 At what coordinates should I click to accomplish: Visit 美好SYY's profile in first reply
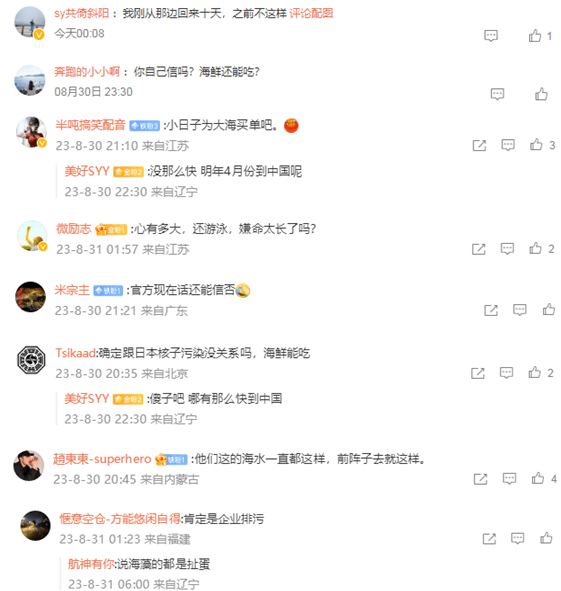tap(87, 171)
